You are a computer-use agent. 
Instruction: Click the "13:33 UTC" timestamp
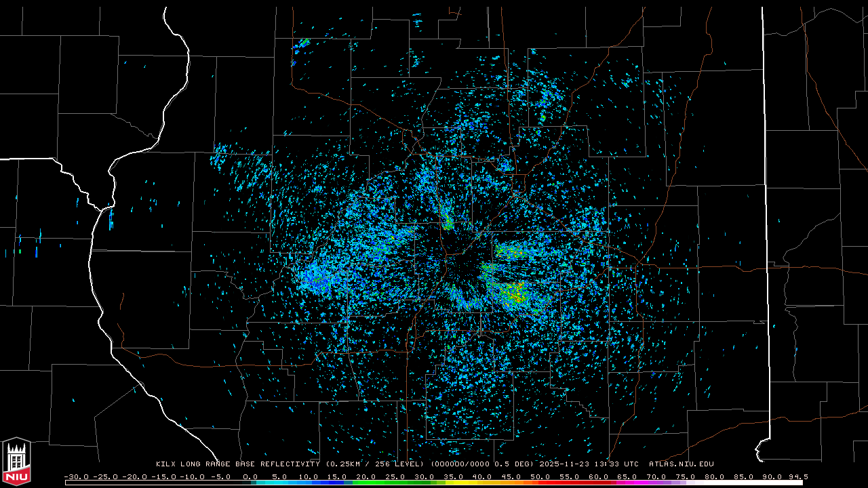pyautogui.click(x=616, y=464)
